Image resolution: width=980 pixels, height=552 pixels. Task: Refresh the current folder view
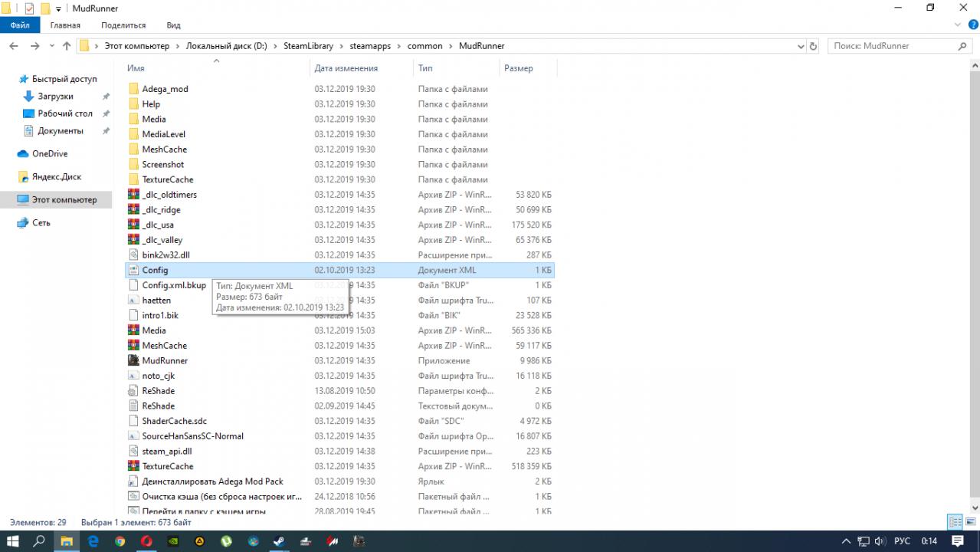pos(813,46)
